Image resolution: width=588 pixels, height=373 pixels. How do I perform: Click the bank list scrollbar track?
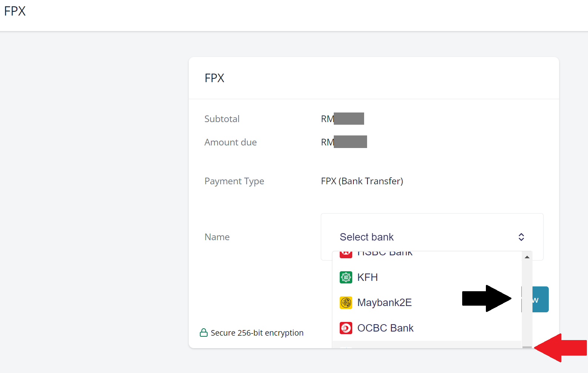(x=527, y=303)
